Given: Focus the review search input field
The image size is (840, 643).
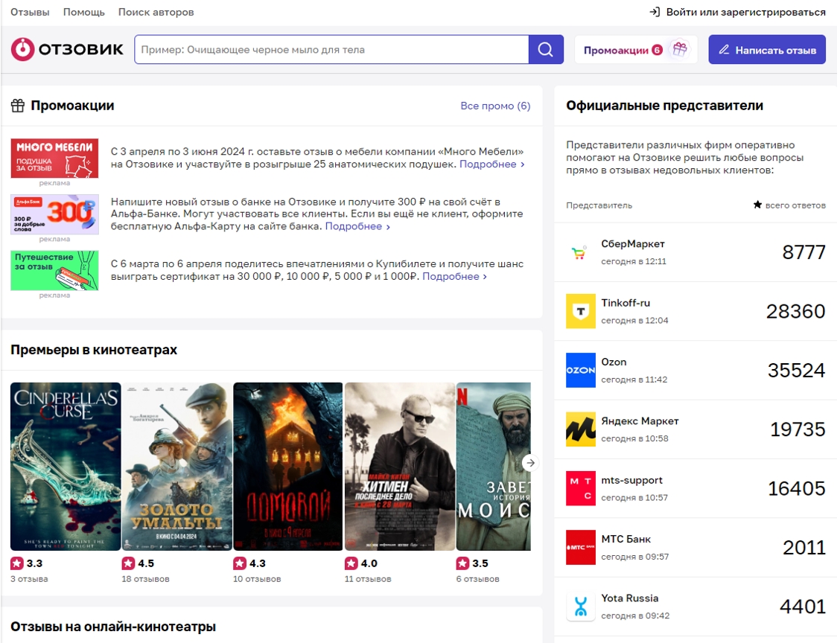Looking at the screenshot, I should pos(331,49).
